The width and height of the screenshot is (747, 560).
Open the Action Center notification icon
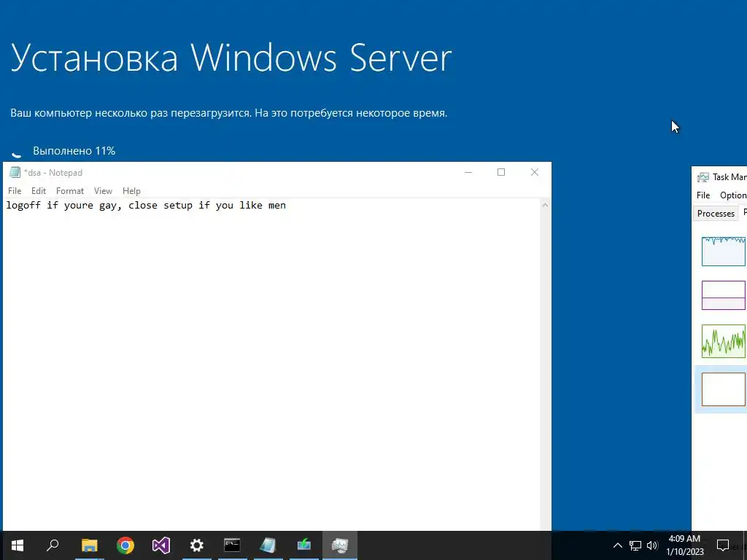tap(723, 545)
